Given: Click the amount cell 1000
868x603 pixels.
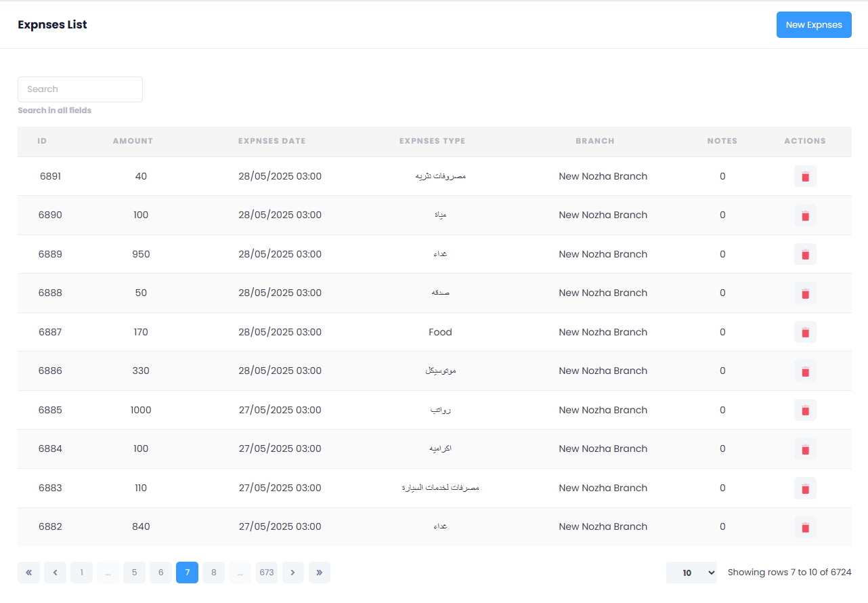Looking at the screenshot, I should pos(141,410).
